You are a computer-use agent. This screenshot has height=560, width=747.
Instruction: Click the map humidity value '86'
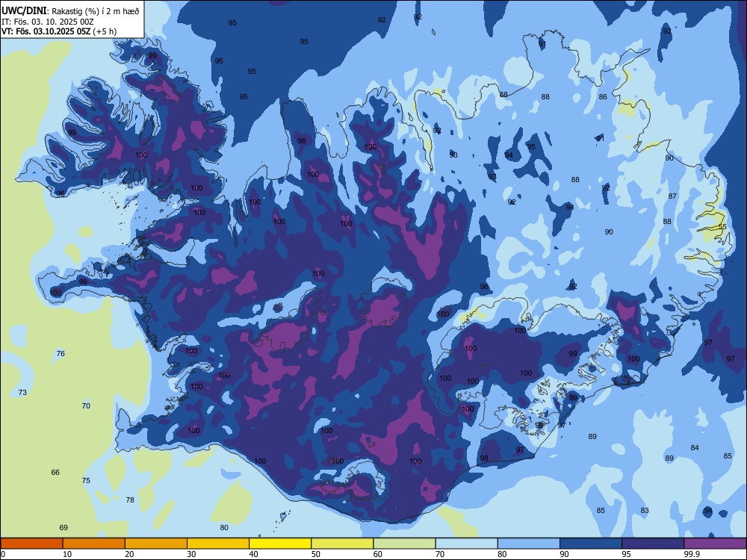pos(603,96)
